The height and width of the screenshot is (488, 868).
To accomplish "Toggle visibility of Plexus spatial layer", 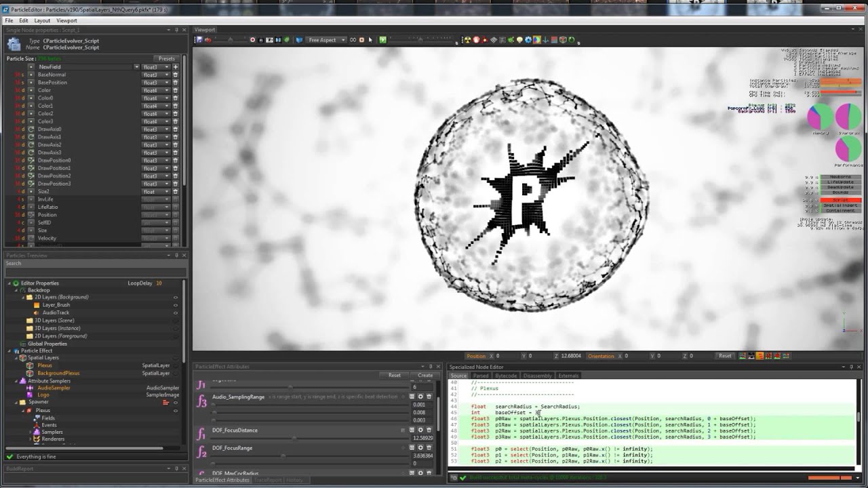I will click(x=176, y=365).
